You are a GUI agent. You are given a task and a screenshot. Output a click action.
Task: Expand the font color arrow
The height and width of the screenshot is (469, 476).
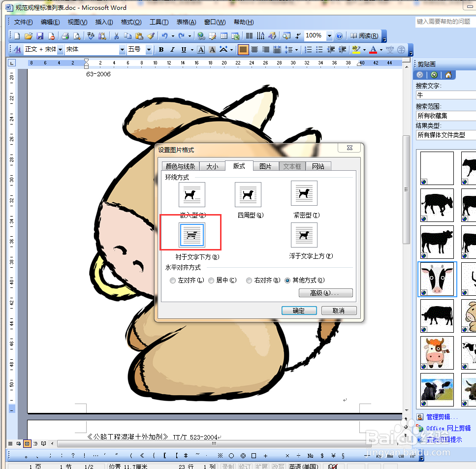pyautogui.click(x=381, y=50)
